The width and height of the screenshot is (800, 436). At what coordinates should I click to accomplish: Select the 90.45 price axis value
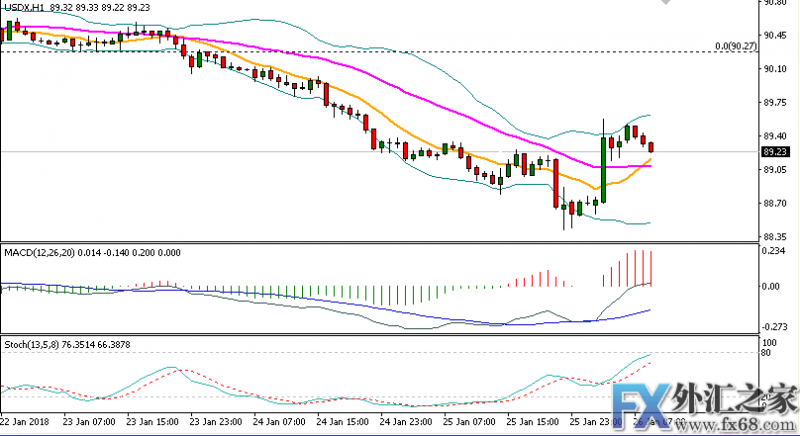point(774,35)
